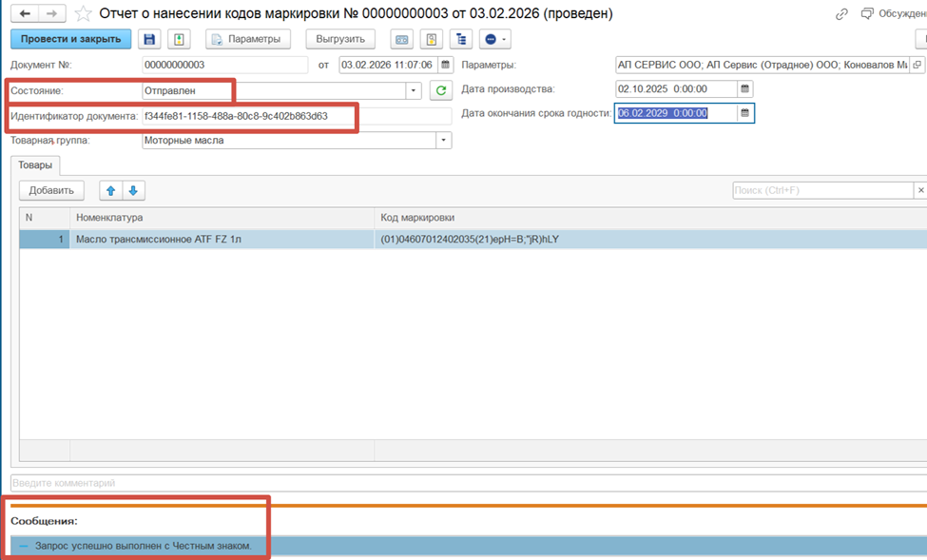Open the Обсуждения discussion panel
Screen dimensions: 927x560
[892, 14]
